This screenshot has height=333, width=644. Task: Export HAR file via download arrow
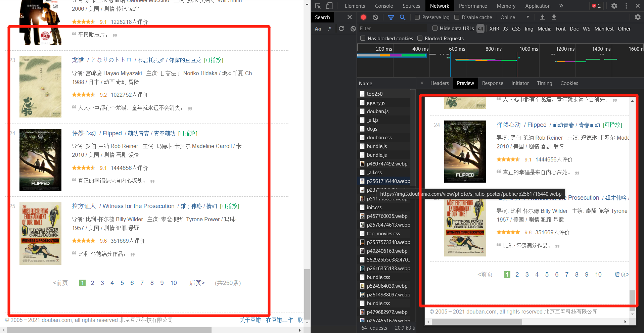pyautogui.click(x=554, y=17)
